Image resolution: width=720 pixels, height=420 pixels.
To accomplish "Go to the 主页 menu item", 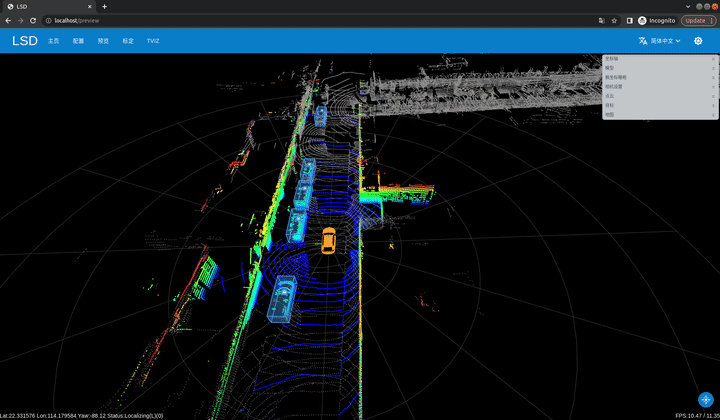I will pyautogui.click(x=54, y=41).
